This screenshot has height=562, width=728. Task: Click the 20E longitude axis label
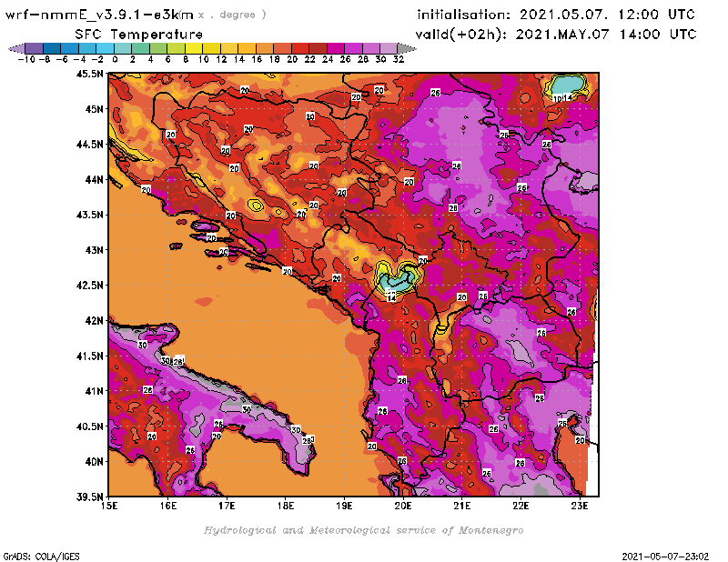(x=403, y=506)
